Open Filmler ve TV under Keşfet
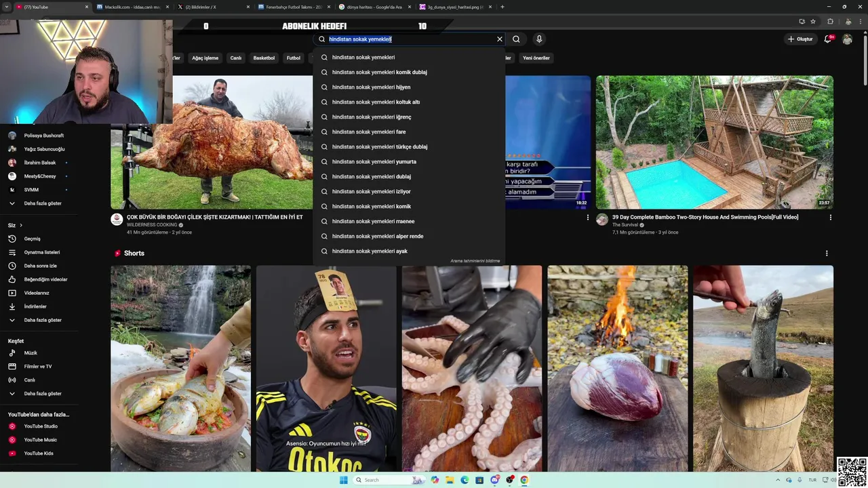Screen dimensions: 868x488 click(x=38, y=367)
